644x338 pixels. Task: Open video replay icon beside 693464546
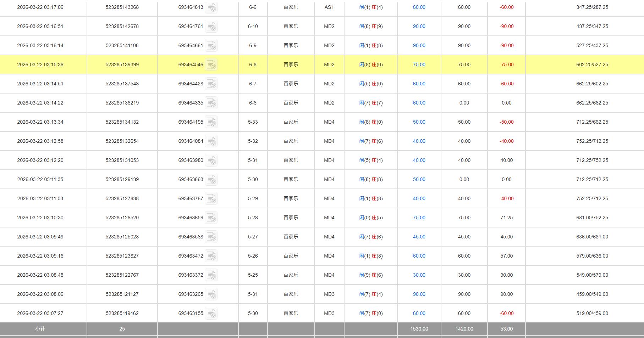(x=211, y=65)
